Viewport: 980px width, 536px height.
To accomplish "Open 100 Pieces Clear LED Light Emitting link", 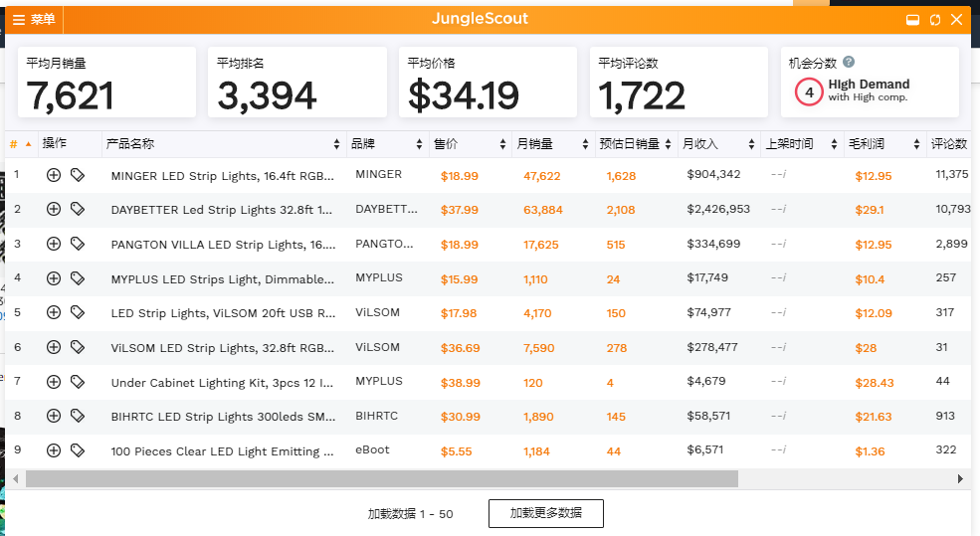I will (222, 451).
